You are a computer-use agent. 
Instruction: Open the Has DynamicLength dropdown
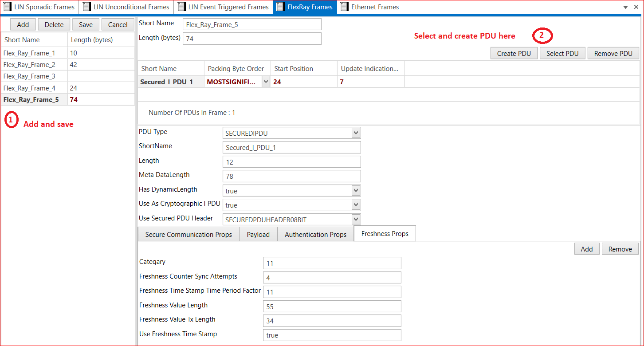click(x=356, y=190)
